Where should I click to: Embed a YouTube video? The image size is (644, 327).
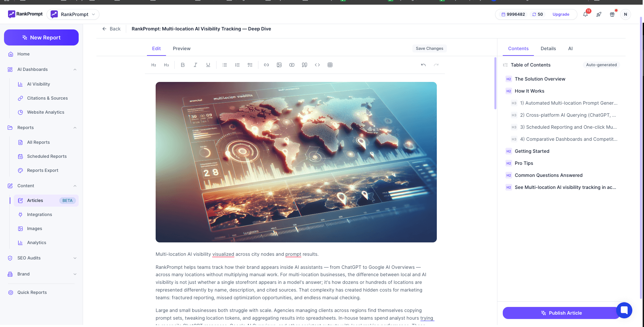tap(292, 65)
